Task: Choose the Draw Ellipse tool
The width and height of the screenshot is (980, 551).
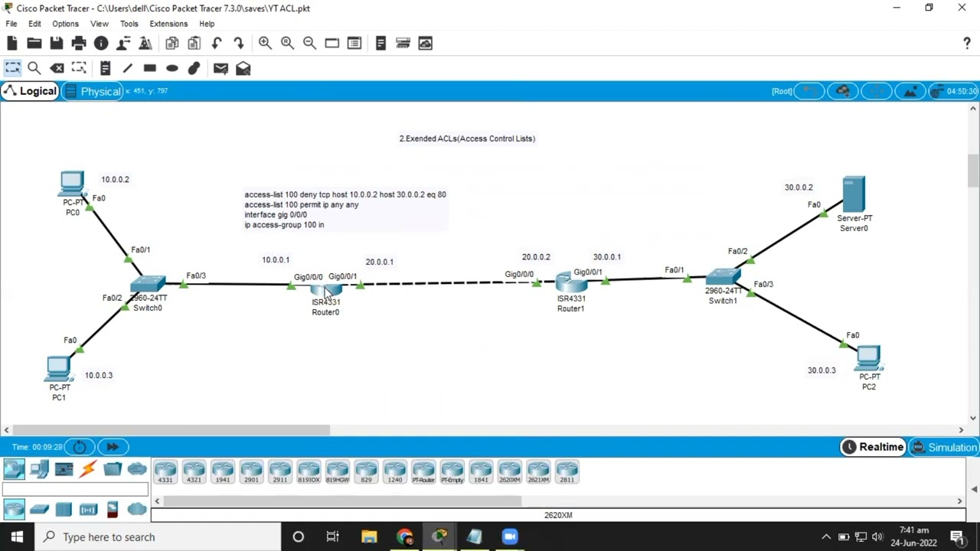Action: [x=171, y=69]
